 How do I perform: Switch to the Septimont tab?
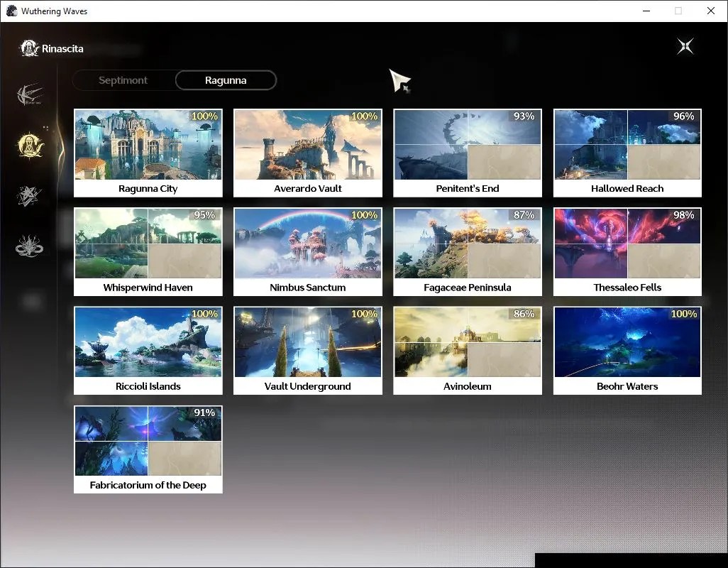click(x=123, y=80)
